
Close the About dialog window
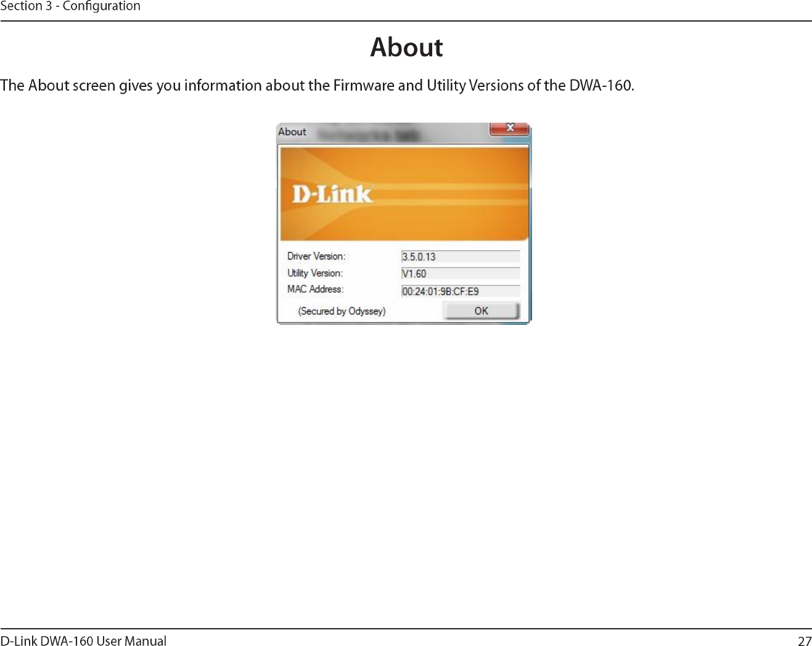[x=509, y=128]
